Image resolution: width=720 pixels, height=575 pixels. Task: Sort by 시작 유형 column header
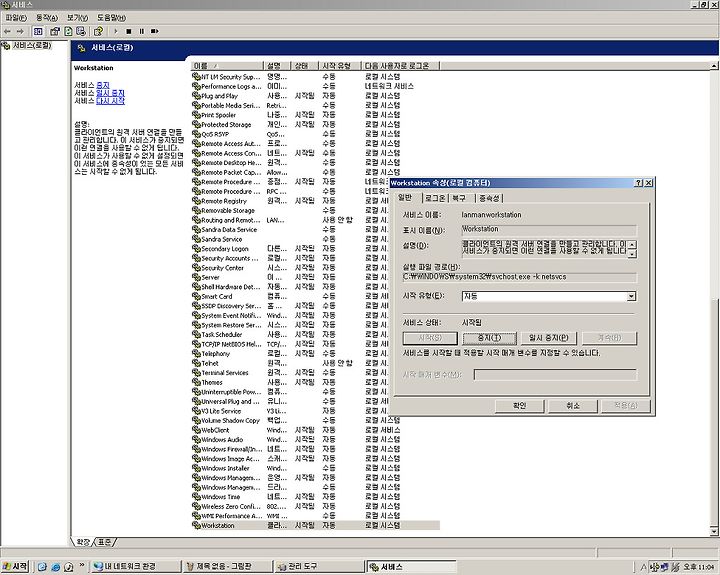(340, 66)
